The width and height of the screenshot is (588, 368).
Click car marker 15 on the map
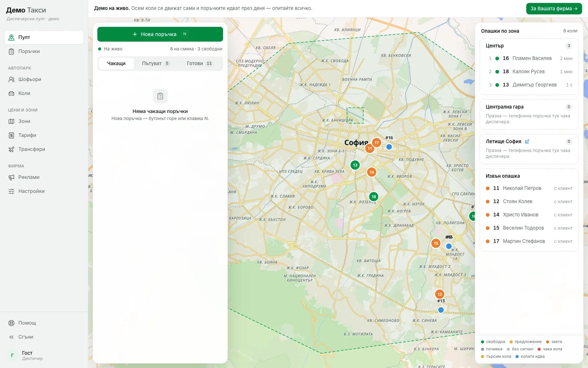[436, 243]
